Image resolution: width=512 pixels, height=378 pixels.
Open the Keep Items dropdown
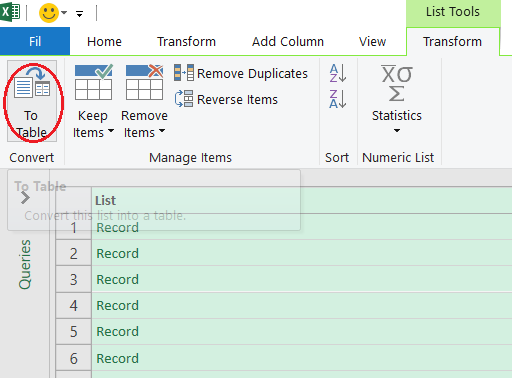click(93, 101)
